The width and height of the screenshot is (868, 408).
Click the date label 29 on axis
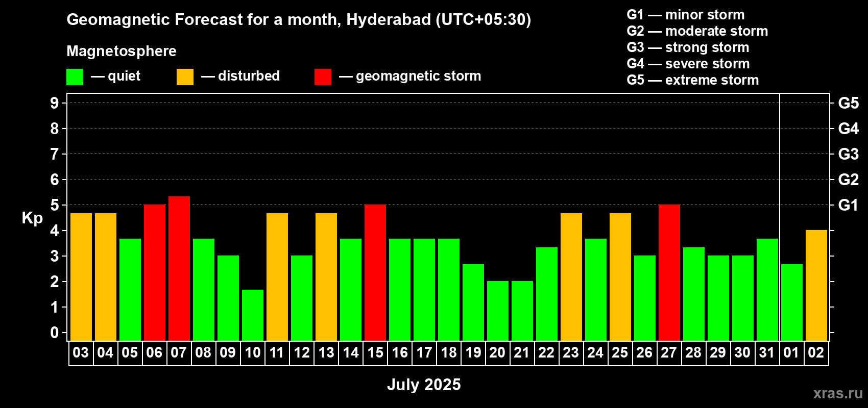pos(718,352)
